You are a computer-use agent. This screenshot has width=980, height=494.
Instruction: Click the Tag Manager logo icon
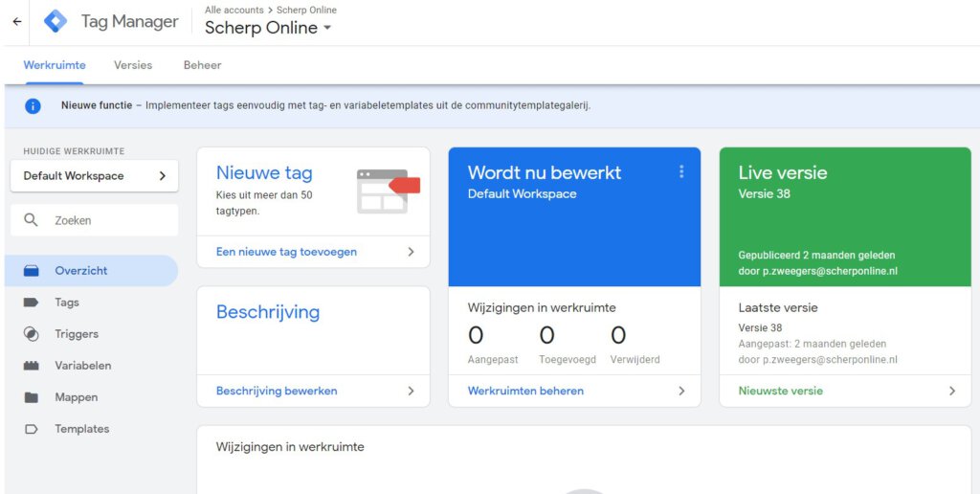tap(56, 22)
